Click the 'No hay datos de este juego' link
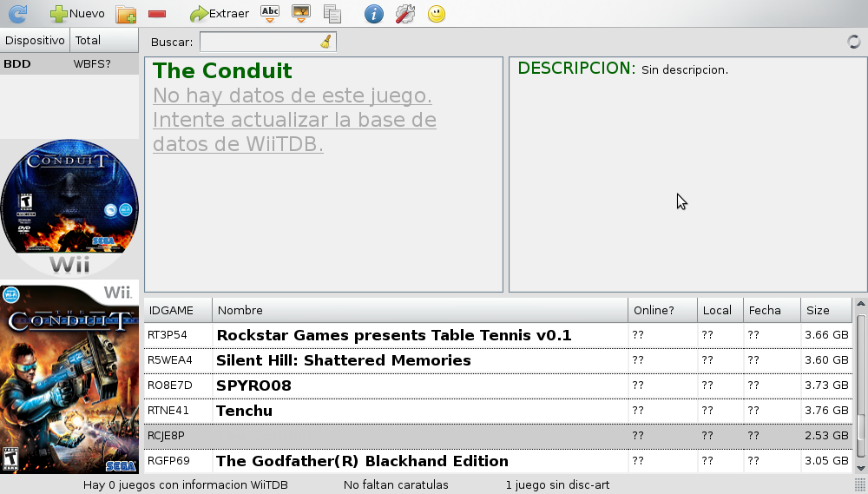The height and width of the screenshot is (494, 868). pos(294,120)
